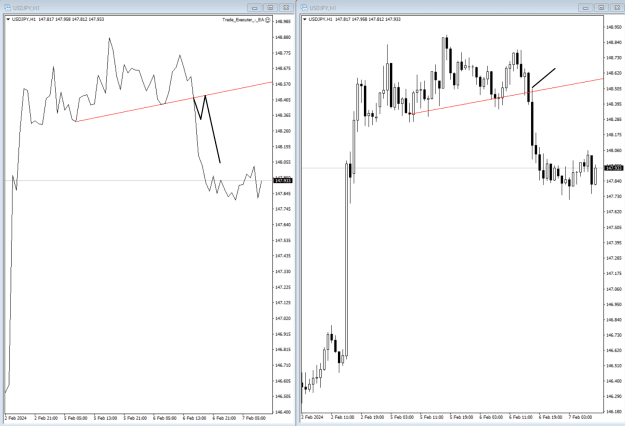Image resolution: width=625 pixels, height=426 pixels.
Task: Click the 7 Feb 03:00 time label on the candlestick chart
Action: [580, 417]
